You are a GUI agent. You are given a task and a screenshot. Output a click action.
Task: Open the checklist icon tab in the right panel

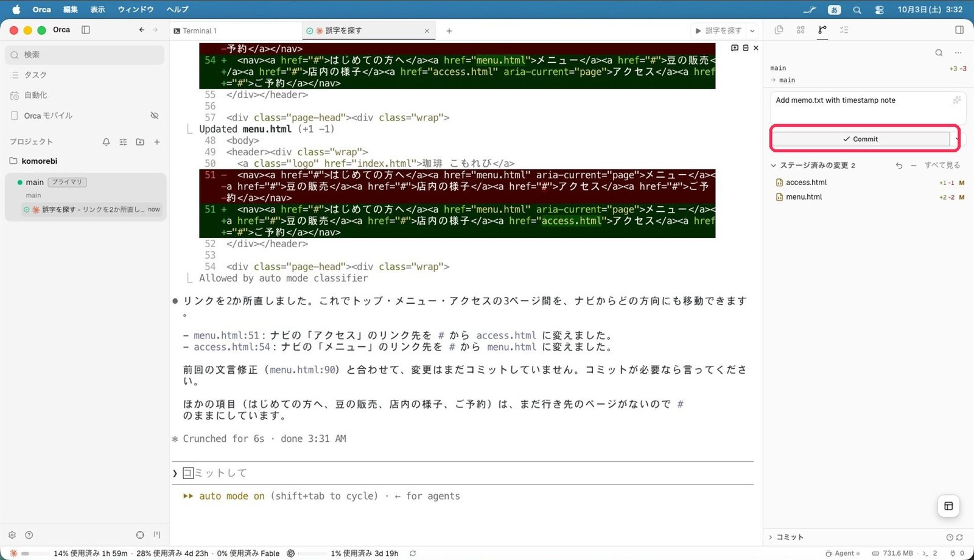click(x=844, y=30)
